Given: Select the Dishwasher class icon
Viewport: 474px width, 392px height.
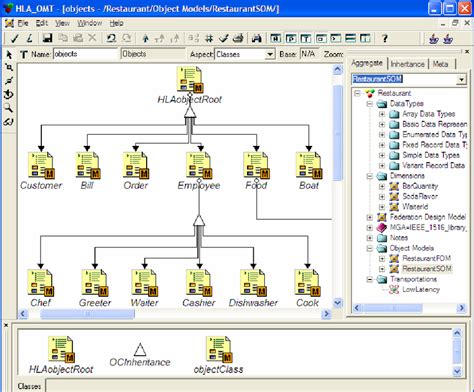Looking at the screenshot, I should pyautogui.click(x=253, y=283).
